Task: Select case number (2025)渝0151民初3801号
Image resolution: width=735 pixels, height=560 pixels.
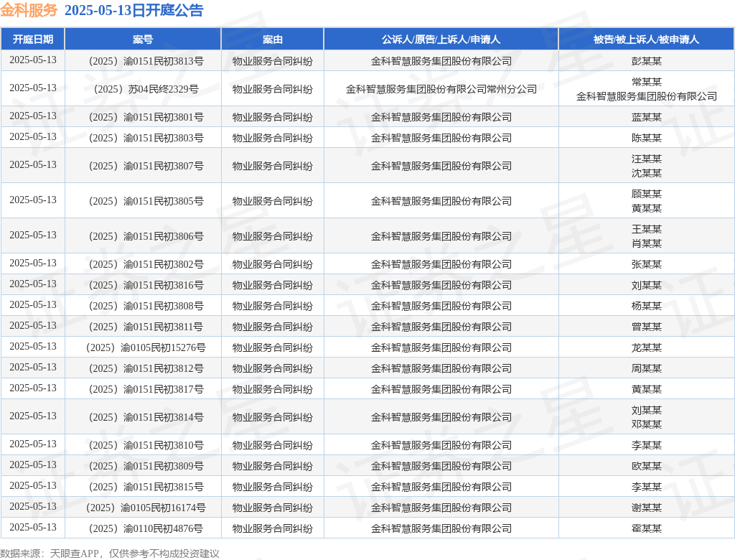Action: pyautogui.click(x=146, y=117)
